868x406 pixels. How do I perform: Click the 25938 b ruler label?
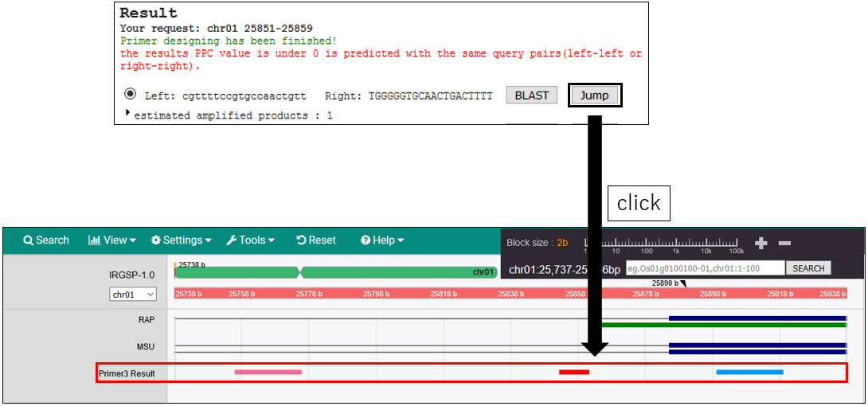833,294
